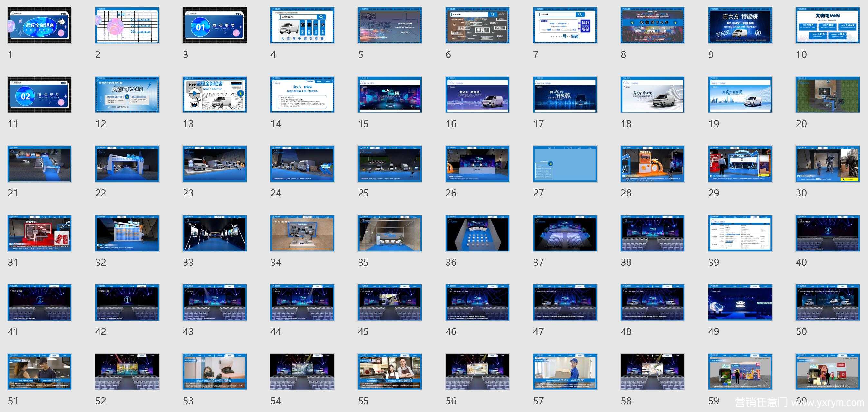Select slide 42 countdown 1 thumbnail

tap(127, 303)
